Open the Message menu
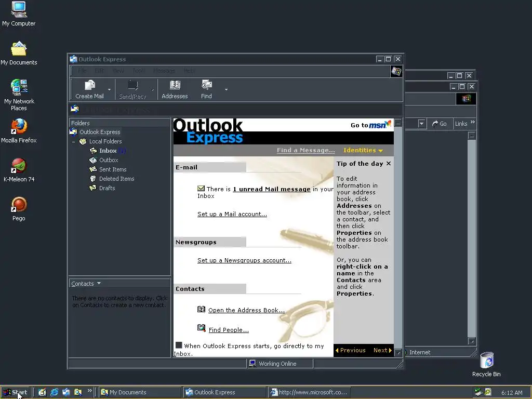Image resolution: width=532 pixels, height=399 pixels. point(164,71)
